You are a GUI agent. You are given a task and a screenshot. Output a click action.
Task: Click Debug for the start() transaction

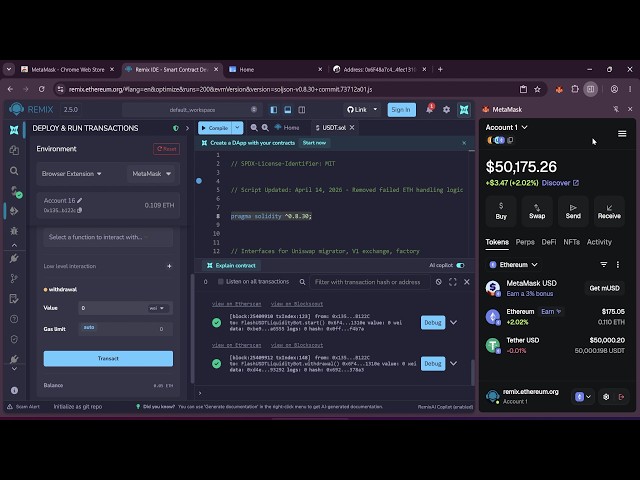[433, 322]
